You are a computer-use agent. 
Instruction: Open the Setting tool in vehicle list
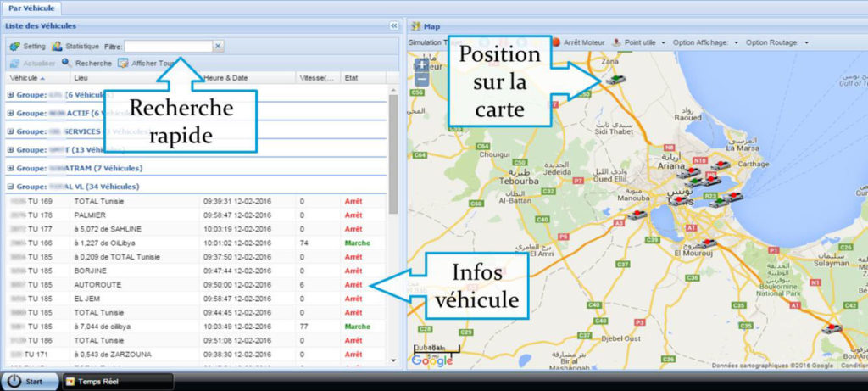coord(14,46)
